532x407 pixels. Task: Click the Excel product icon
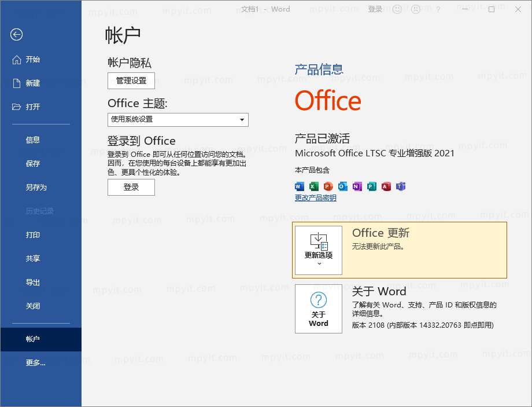(314, 186)
